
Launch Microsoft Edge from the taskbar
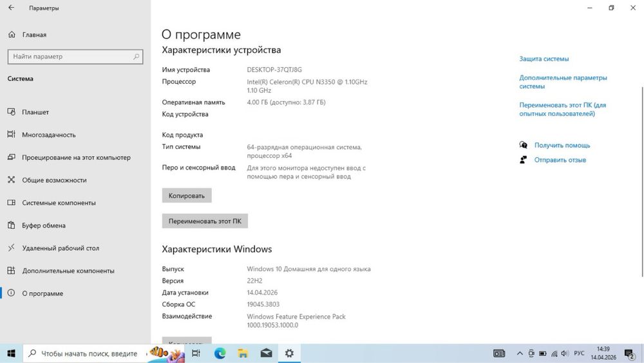pyautogui.click(x=220, y=353)
